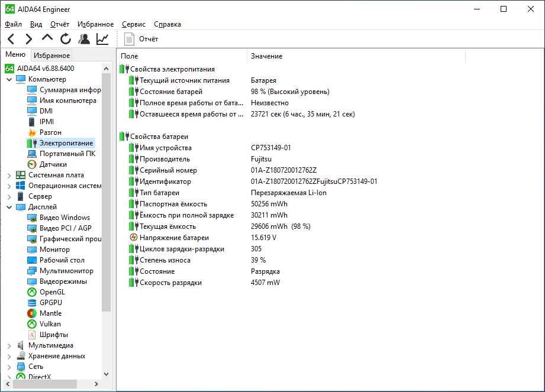
Task: Click the DMI item icon
Action: pos(32,111)
